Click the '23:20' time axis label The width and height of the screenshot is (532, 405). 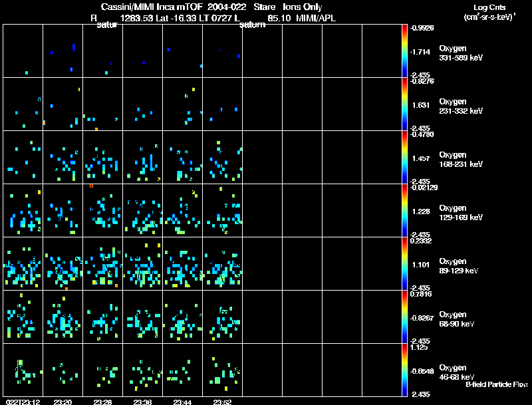point(63,402)
